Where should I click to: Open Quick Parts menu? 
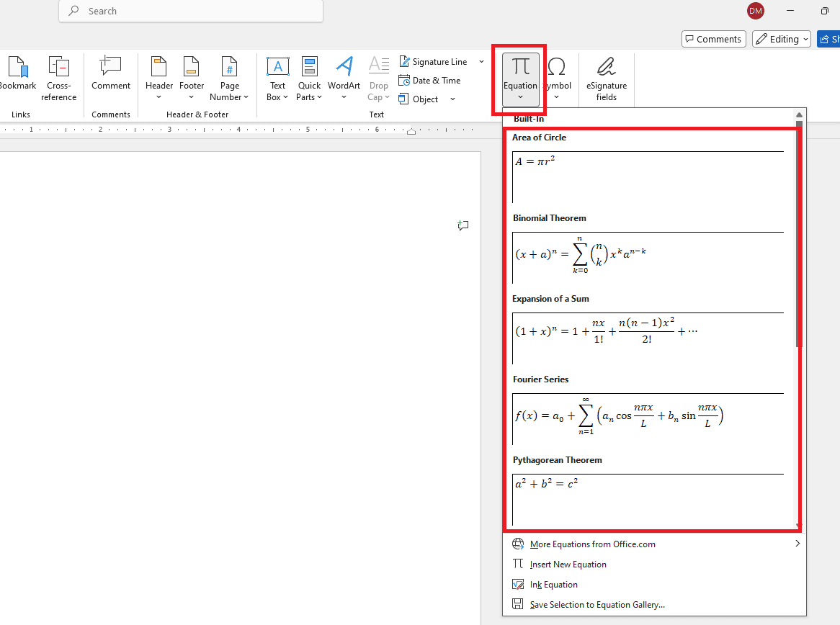pos(309,78)
